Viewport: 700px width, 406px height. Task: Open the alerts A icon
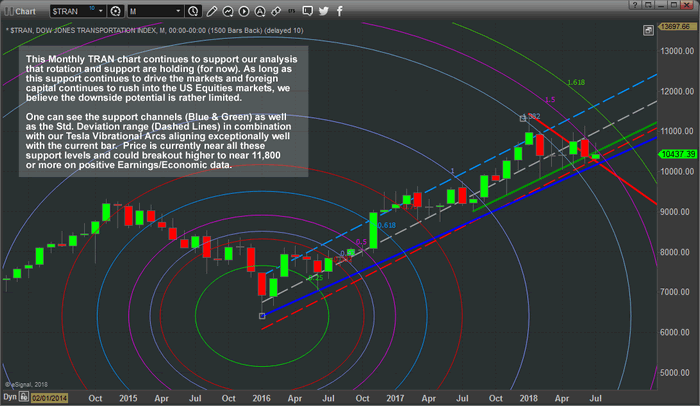click(x=260, y=11)
